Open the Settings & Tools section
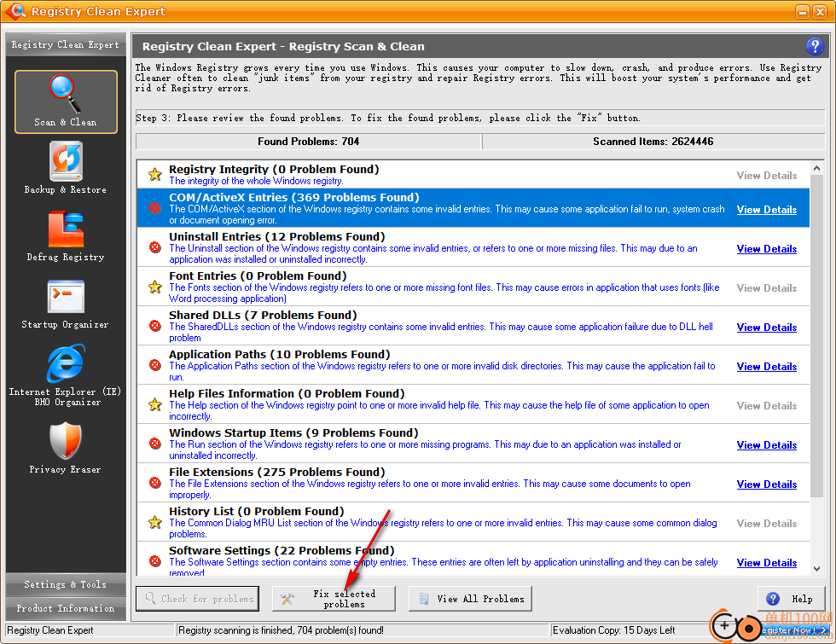This screenshot has height=644, width=836. coord(66,584)
